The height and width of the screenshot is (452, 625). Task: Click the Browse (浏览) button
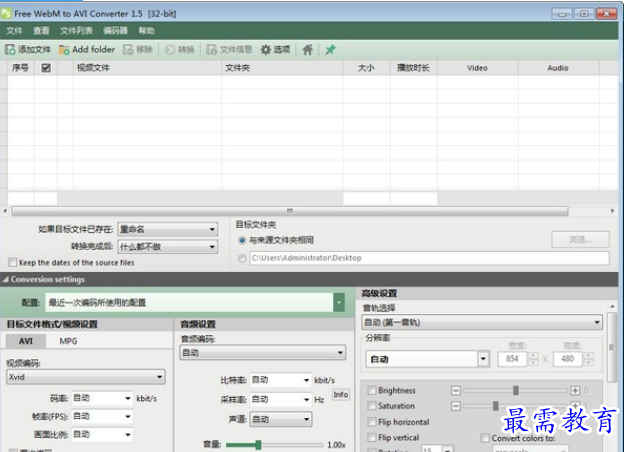tap(580, 240)
